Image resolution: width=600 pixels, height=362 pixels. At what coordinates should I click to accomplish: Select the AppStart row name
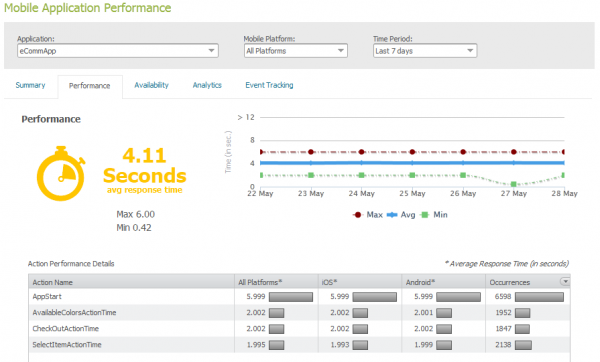47,297
